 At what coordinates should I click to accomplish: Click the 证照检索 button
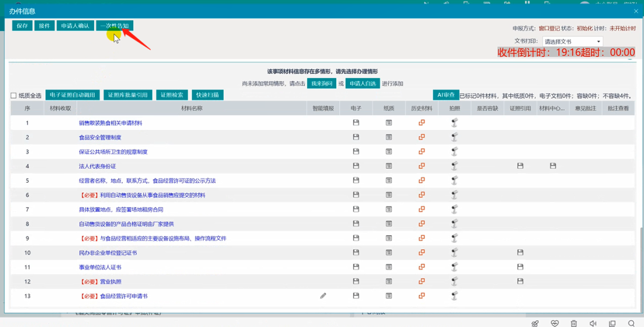click(x=172, y=95)
